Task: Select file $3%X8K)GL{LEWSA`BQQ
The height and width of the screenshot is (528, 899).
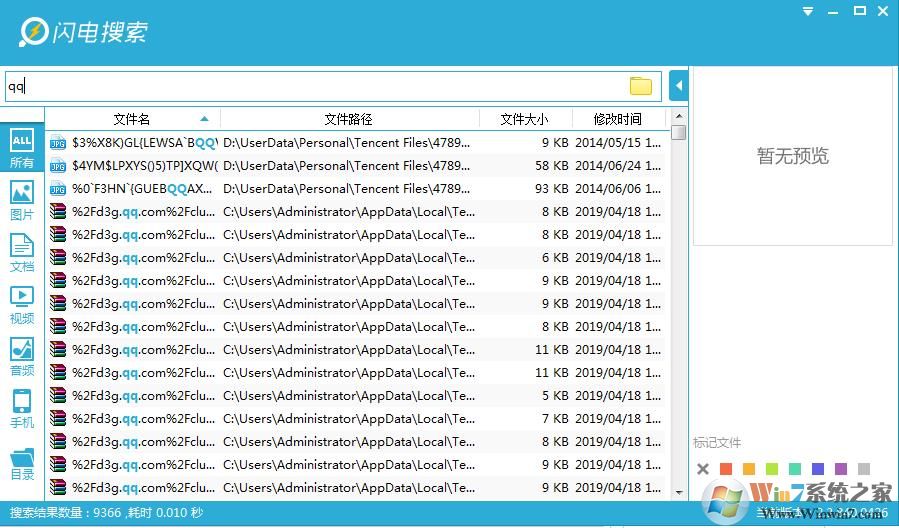Action: [x=144, y=143]
